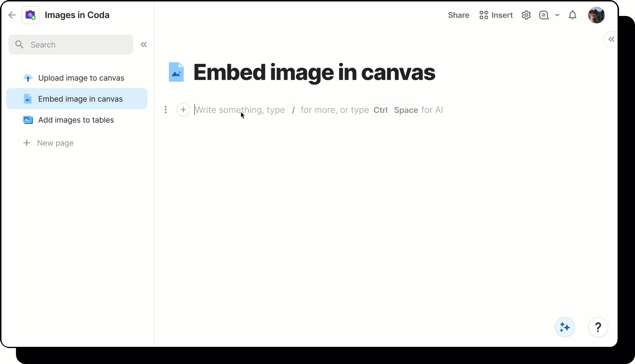Open the comments dropdown chevron
Viewport: 635px width, 364px height.
pos(557,15)
